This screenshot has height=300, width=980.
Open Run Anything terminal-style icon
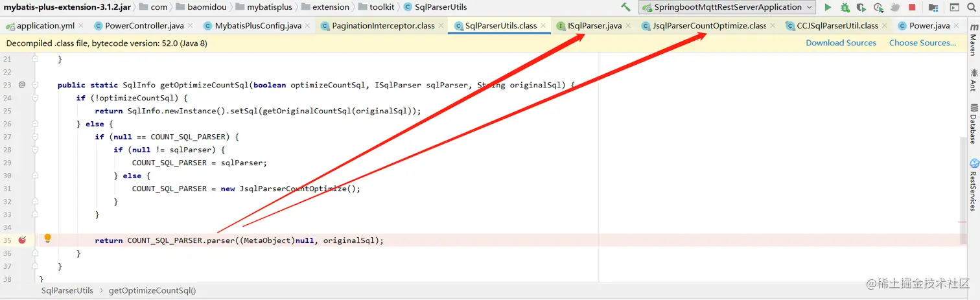(954, 7)
